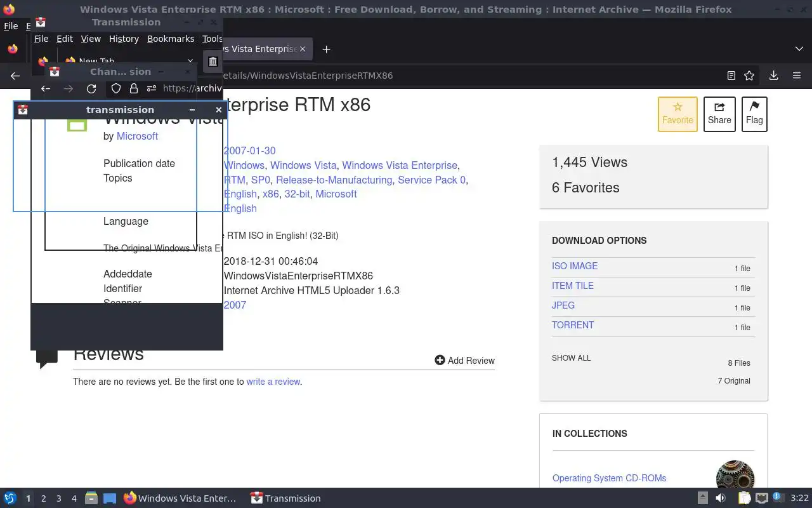Expand the list all tabs chevron
The image size is (812, 508).
[x=799, y=49]
